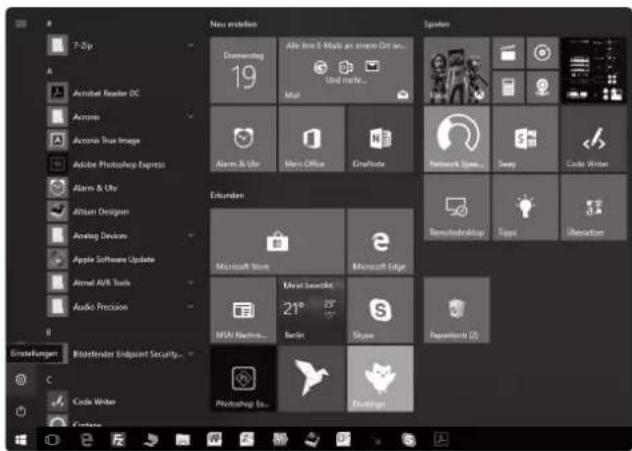This screenshot has height=451, width=632.
Task: Open Adobe Photoshop Express in app list
Action: (120, 164)
